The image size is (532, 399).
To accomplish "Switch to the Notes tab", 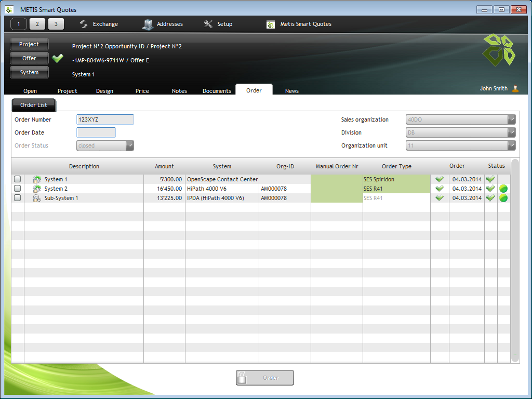I will click(179, 91).
